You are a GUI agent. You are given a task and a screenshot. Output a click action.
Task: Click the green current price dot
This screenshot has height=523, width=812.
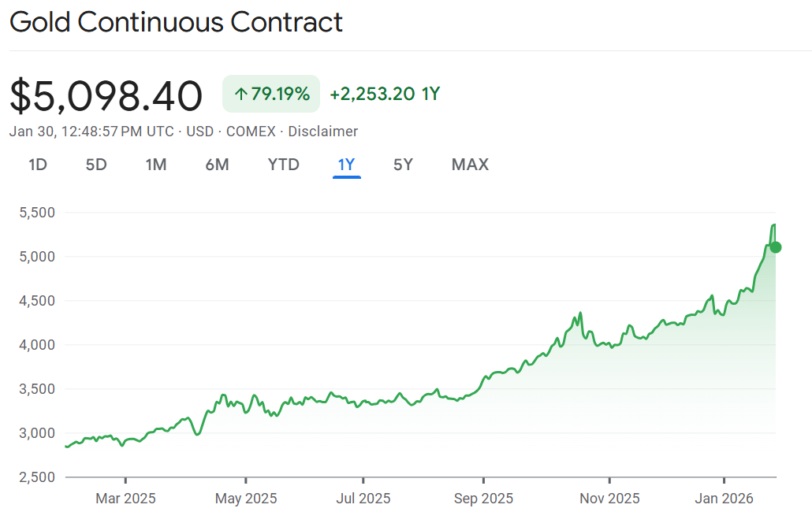tap(776, 247)
